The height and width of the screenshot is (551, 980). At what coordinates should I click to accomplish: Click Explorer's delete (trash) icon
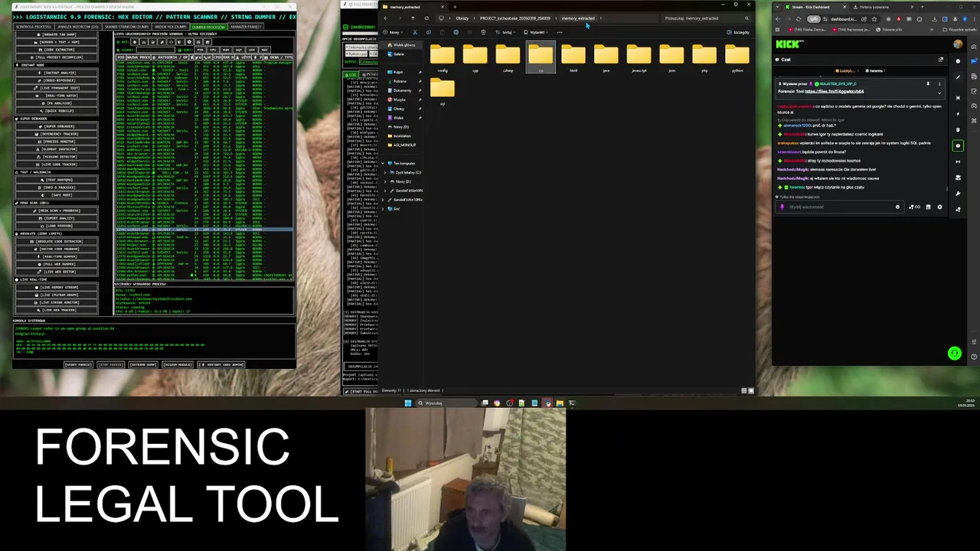[x=483, y=32]
